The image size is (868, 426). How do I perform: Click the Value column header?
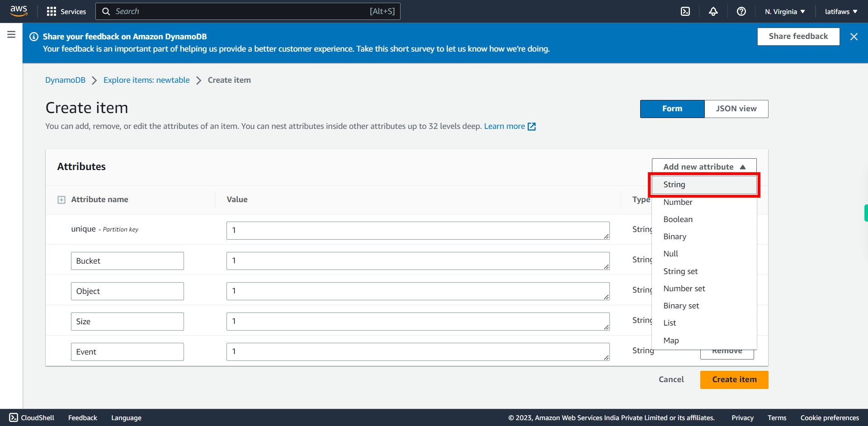(237, 199)
